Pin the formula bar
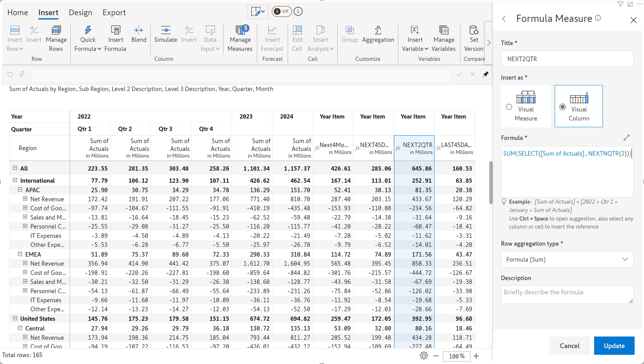Image resolution: width=644 pixels, height=364 pixels. click(486, 74)
